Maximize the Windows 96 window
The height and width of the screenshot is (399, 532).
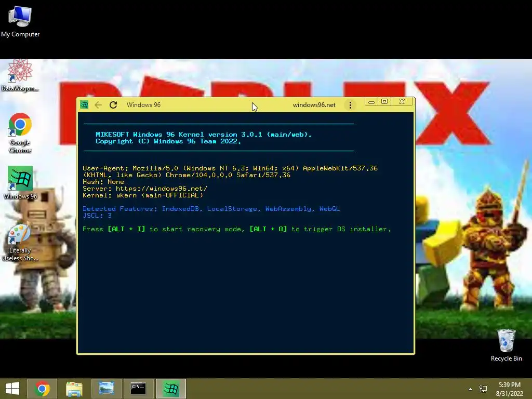pos(384,102)
